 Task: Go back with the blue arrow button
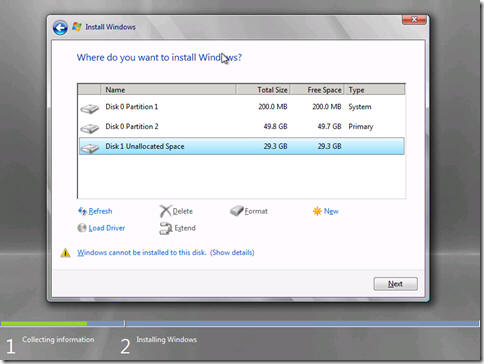60,28
